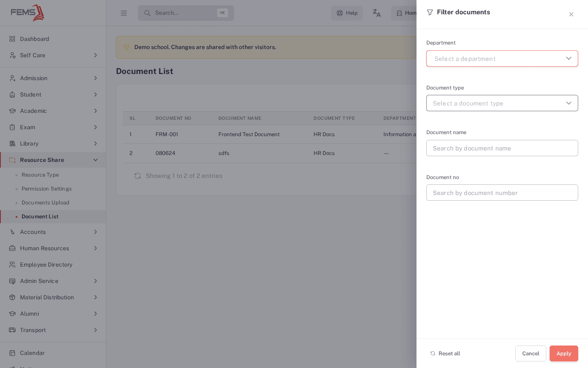Screen dimensions: 588x368
Task: Collapse the Resource Share menu
Action: [53, 160]
